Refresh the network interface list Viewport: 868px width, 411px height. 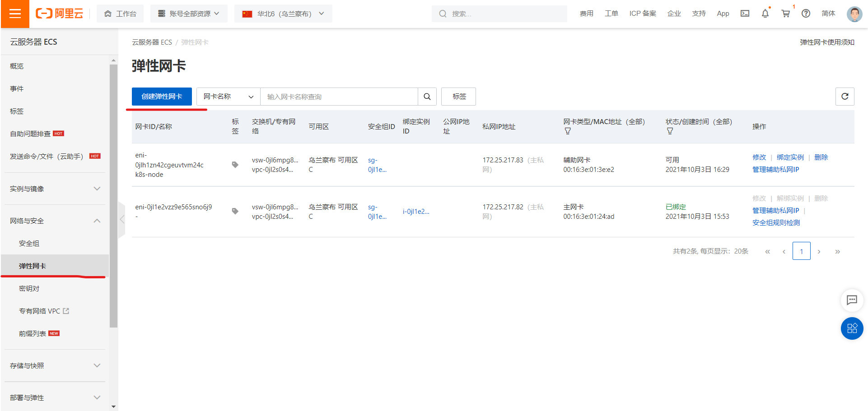(845, 97)
